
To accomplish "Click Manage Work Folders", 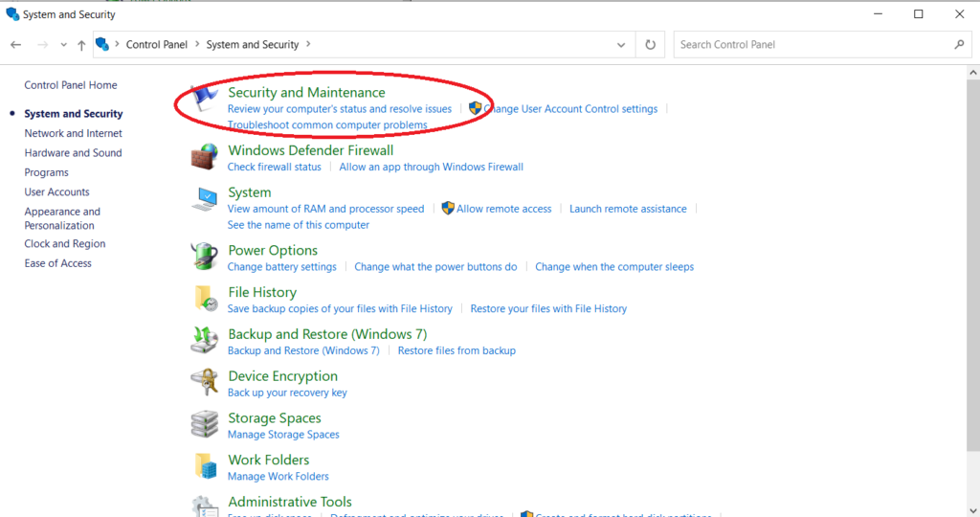I will coord(278,477).
